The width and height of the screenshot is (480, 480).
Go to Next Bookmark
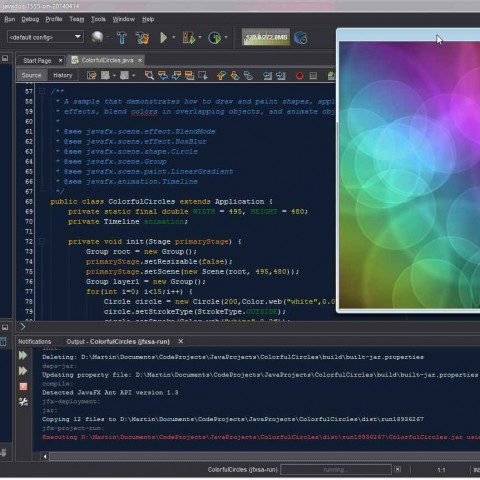[235, 75]
